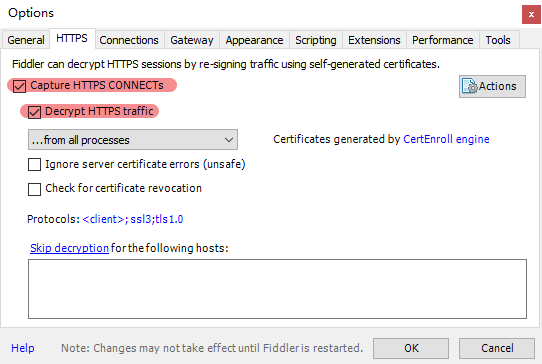Switch to the Connections tab
The height and width of the screenshot is (364, 542).
point(129,40)
